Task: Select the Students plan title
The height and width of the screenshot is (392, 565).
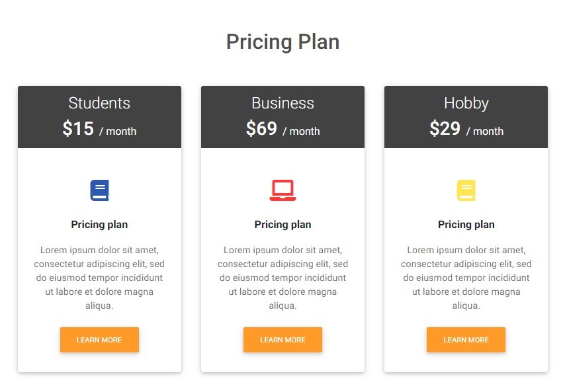Action: tap(99, 103)
